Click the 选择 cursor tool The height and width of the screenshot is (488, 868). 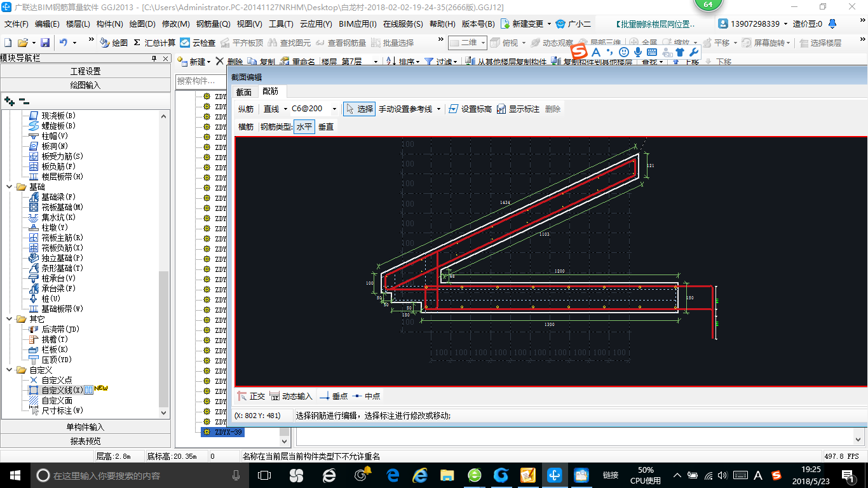pyautogui.click(x=359, y=109)
